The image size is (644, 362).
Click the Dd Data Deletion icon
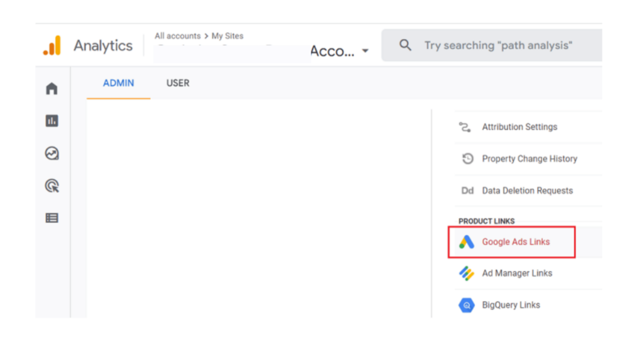click(467, 190)
